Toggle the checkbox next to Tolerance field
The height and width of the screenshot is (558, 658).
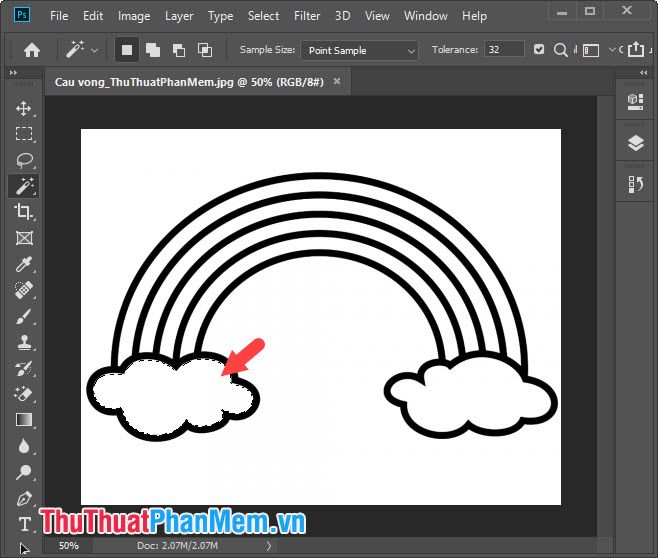pos(540,50)
